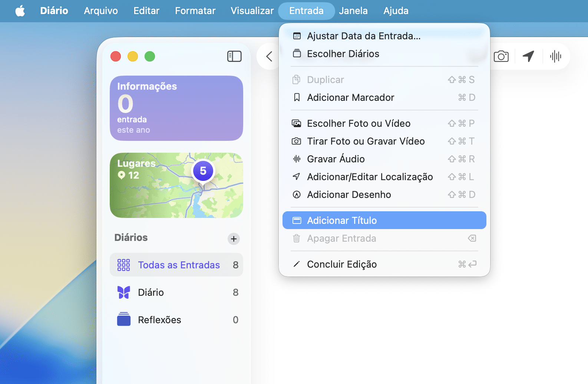The height and width of the screenshot is (384, 588).
Task: Expand the Arquivo menu
Action: tap(101, 11)
